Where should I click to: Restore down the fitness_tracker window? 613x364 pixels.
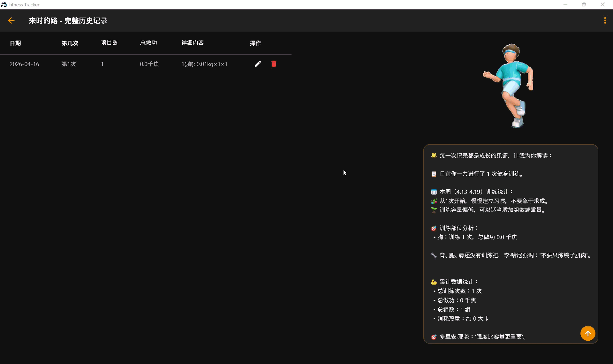click(x=584, y=4)
